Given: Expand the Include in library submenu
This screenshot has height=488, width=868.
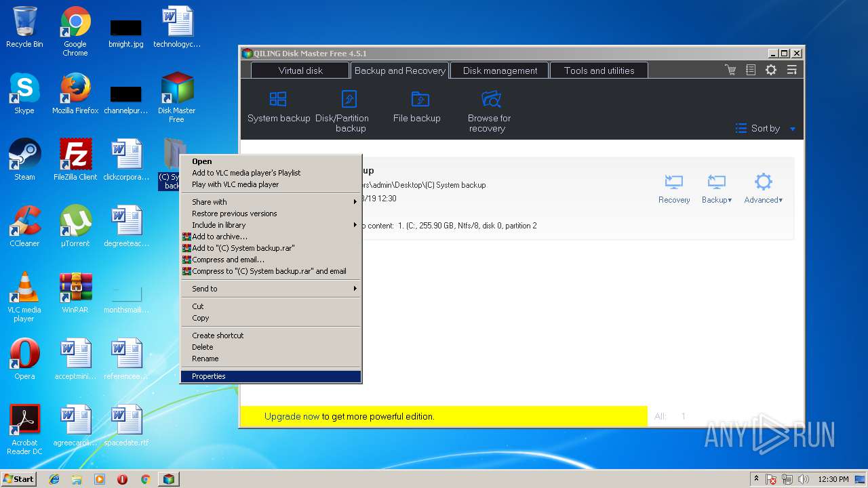Looking at the screenshot, I should click(x=271, y=225).
